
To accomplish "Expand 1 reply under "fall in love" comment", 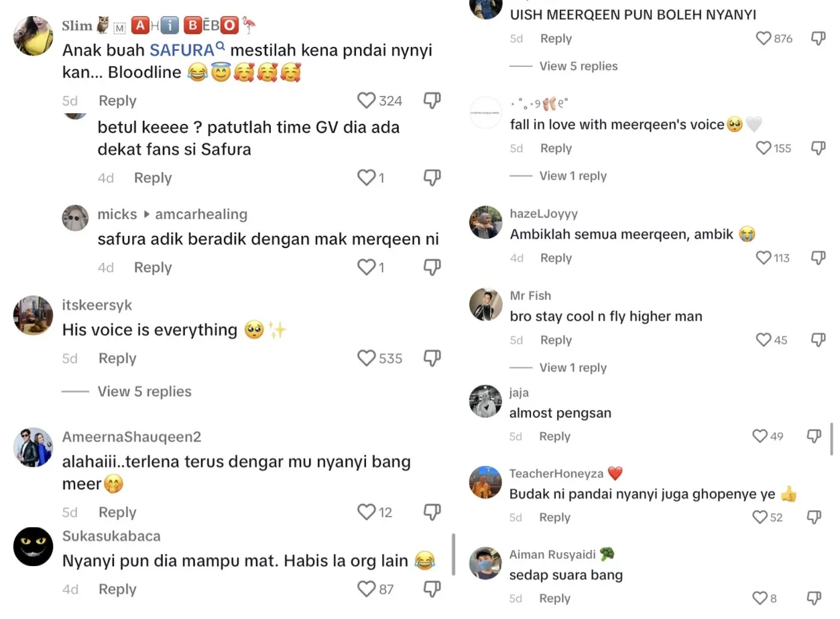I will click(x=573, y=176).
